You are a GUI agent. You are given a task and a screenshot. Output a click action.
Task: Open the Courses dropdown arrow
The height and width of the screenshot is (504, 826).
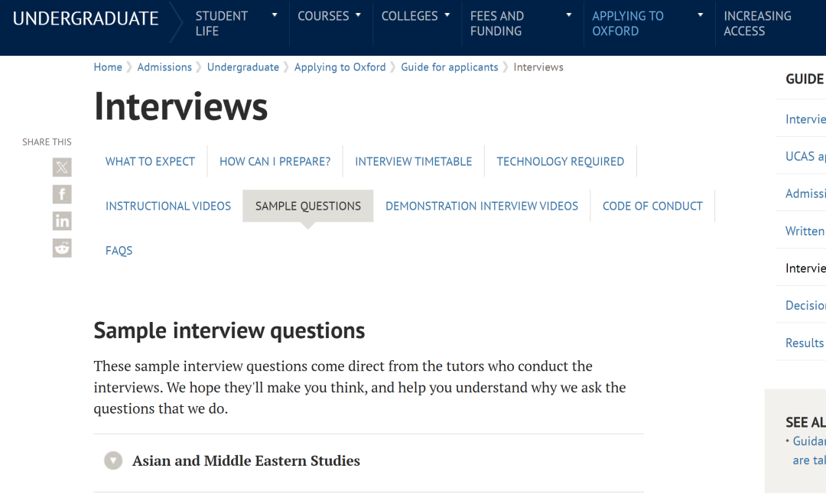[x=358, y=15]
